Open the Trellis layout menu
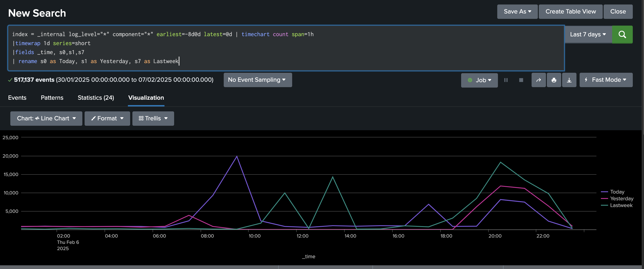This screenshot has width=644, height=269. [x=153, y=118]
